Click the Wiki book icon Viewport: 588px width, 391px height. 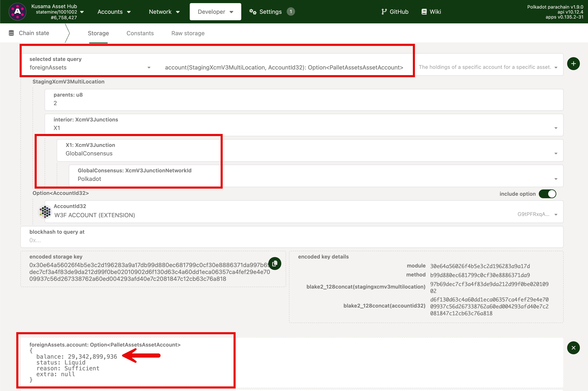pos(424,12)
